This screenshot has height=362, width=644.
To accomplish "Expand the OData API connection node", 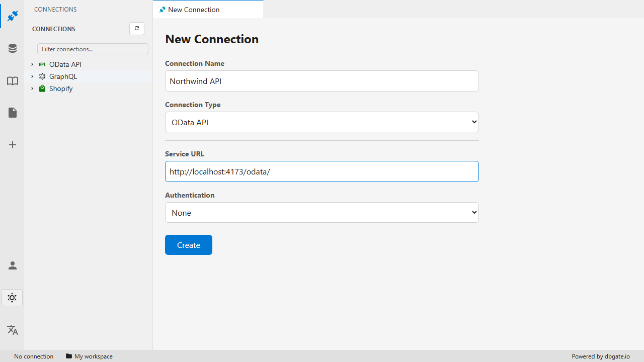I will coord(32,64).
